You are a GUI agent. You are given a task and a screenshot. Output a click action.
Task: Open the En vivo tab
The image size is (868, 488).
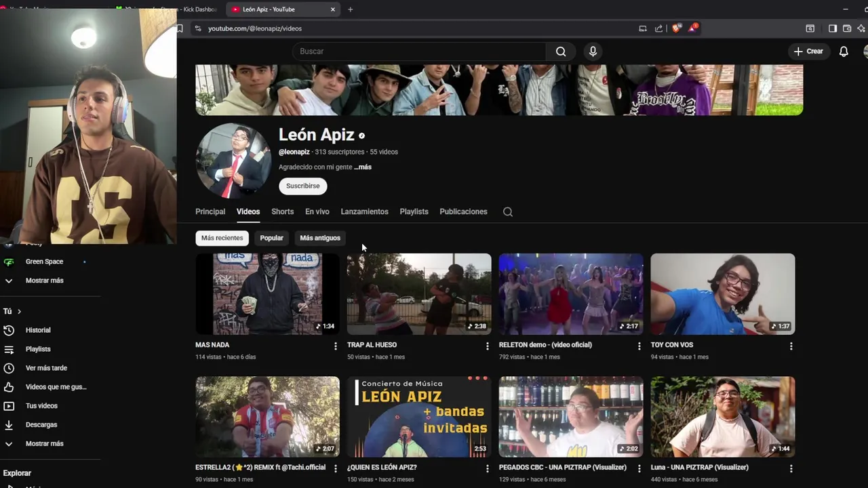coord(317,211)
